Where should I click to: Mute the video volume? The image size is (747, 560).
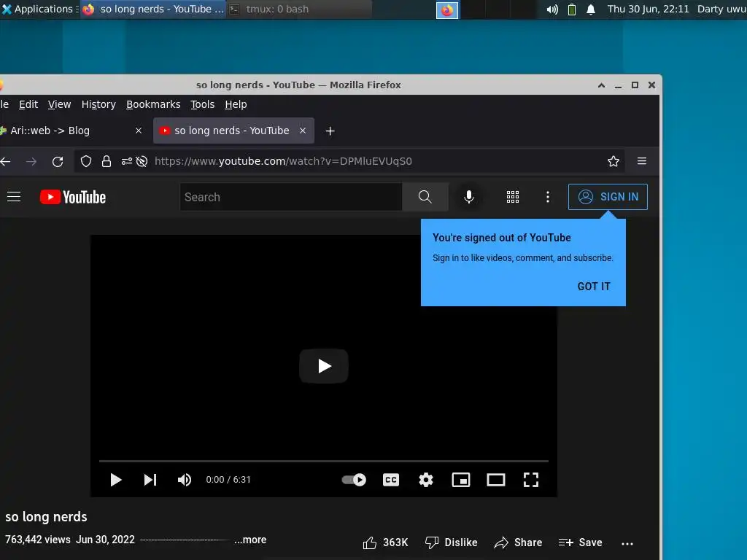click(185, 480)
